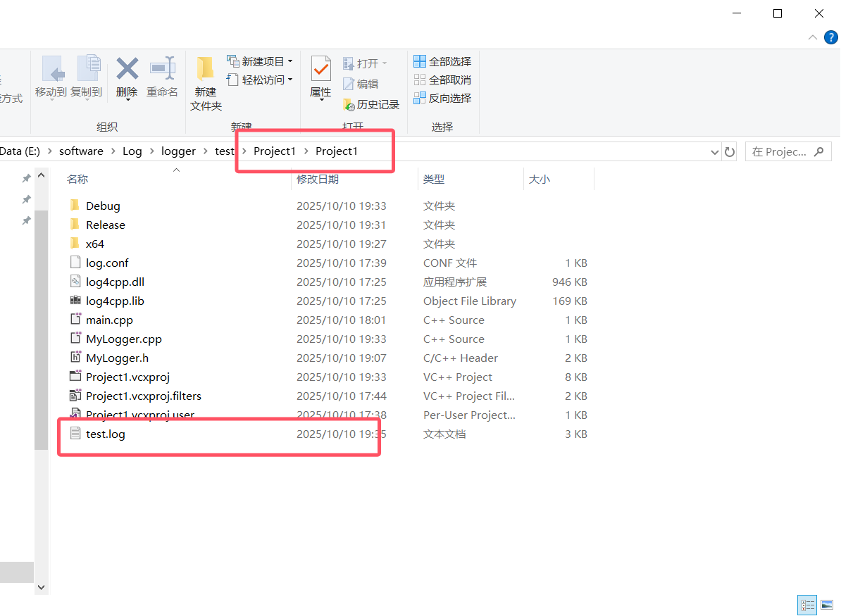This screenshot has width=841, height=616.
Task: Create a new folder with 新建文件夹
Action: [205, 82]
